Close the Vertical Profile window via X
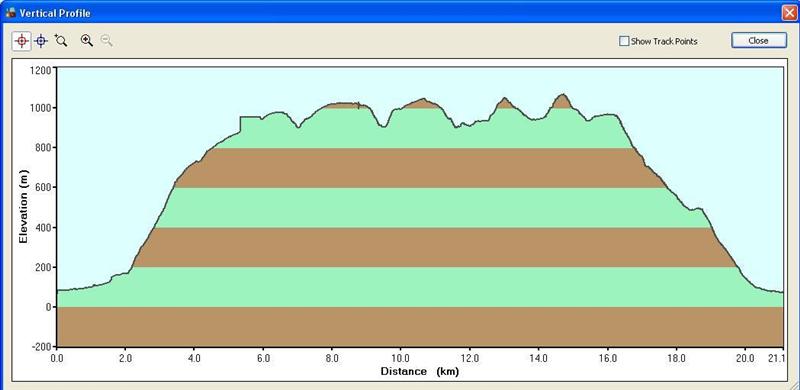This screenshot has width=800, height=390. pos(789,13)
